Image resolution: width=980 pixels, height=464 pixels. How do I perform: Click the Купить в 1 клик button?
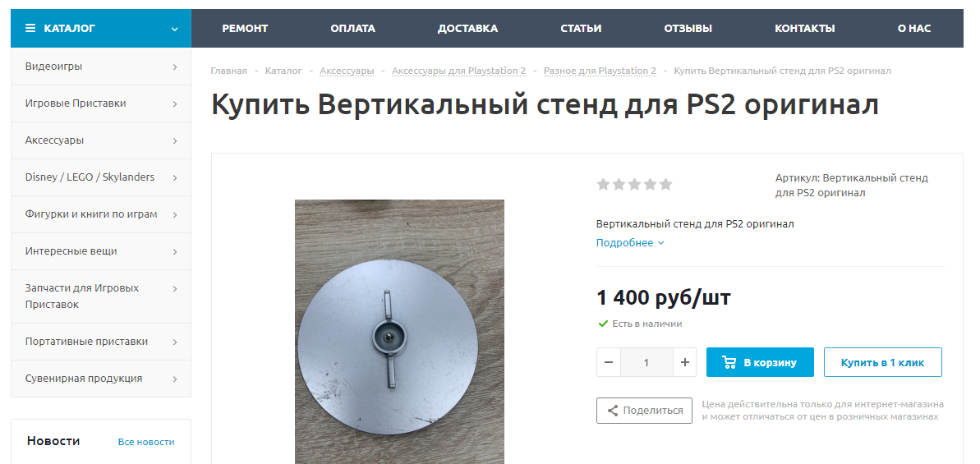click(x=882, y=362)
